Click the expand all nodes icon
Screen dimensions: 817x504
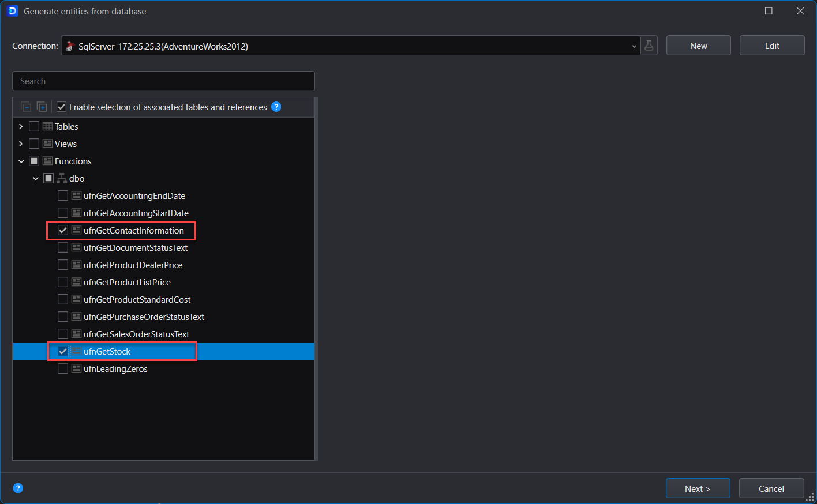click(42, 107)
